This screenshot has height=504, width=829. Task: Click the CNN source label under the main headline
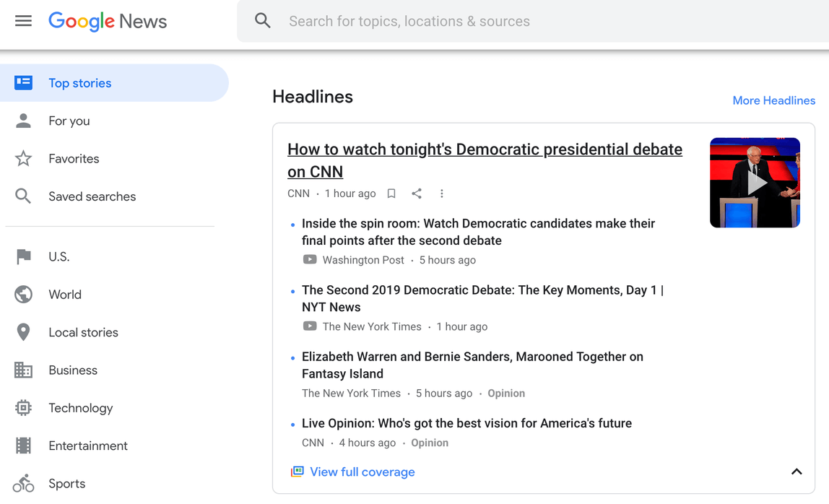click(299, 194)
